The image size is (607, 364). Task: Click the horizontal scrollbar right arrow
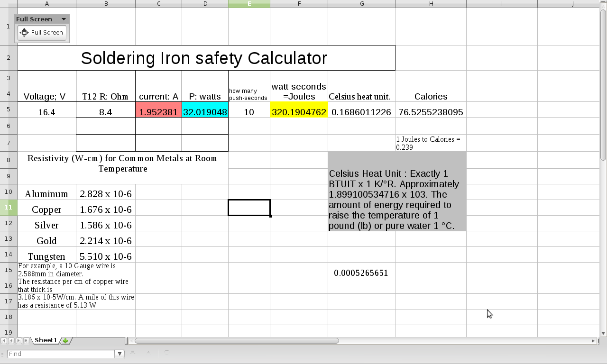click(593, 341)
